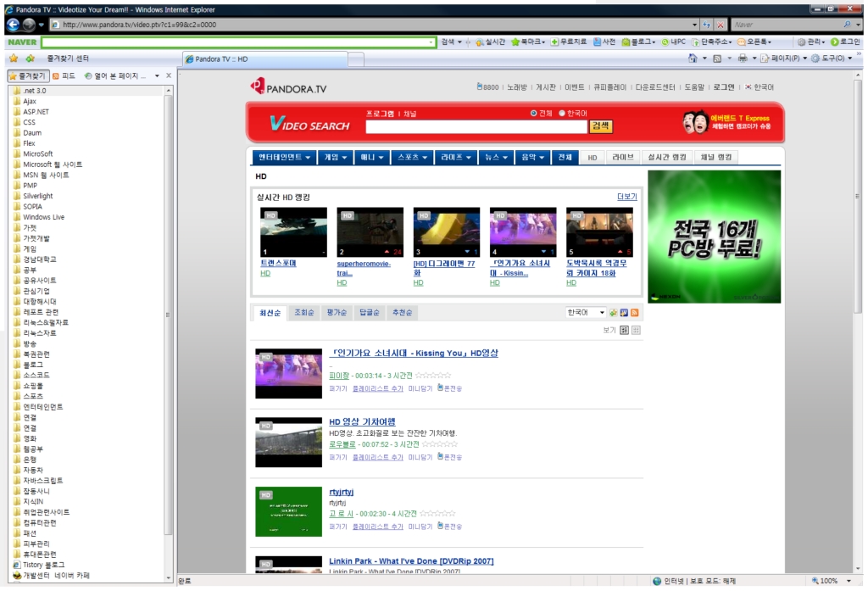Screen dimensions: 868x591
Task: Go back with the browser back arrow
Action: [13, 25]
